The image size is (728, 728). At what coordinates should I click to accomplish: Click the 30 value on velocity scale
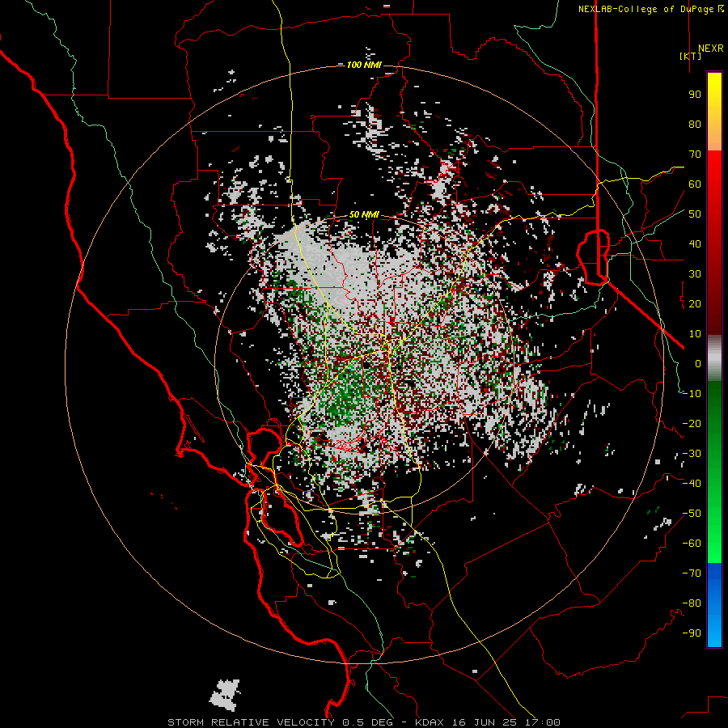coord(695,274)
